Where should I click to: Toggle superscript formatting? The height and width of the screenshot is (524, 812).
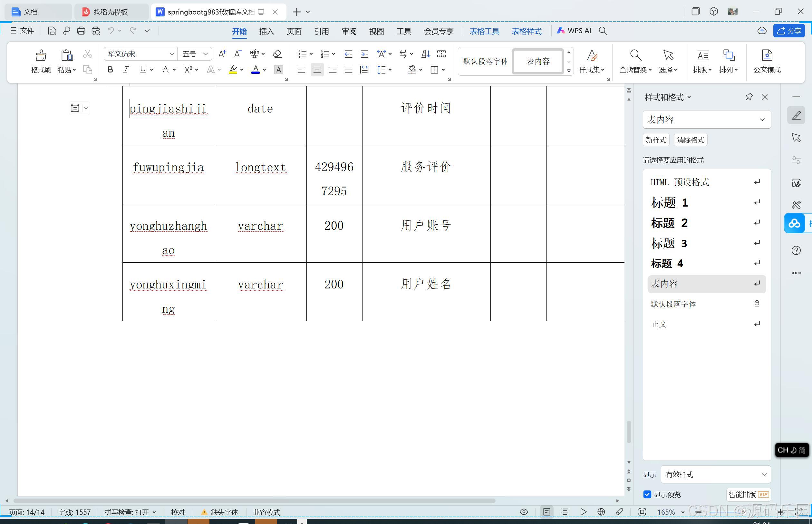tap(188, 69)
